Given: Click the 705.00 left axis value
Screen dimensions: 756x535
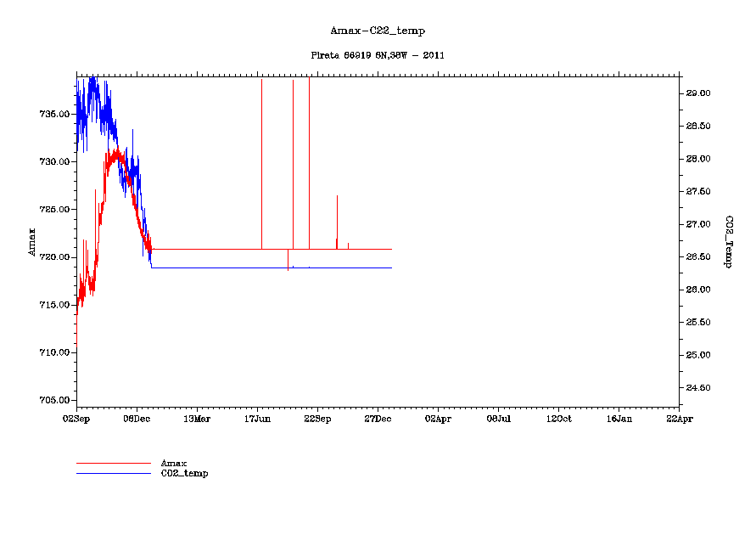Looking at the screenshot, I should click(x=54, y=400).
